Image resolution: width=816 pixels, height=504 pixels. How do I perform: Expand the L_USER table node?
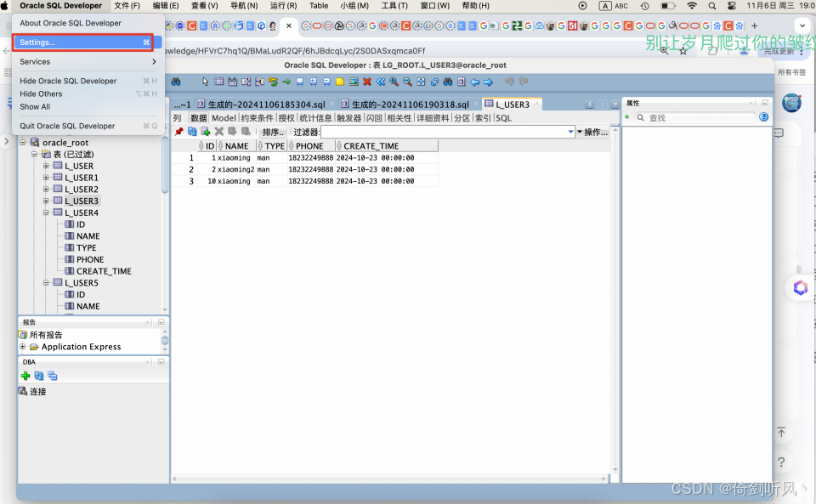click(x=46, y=166)
